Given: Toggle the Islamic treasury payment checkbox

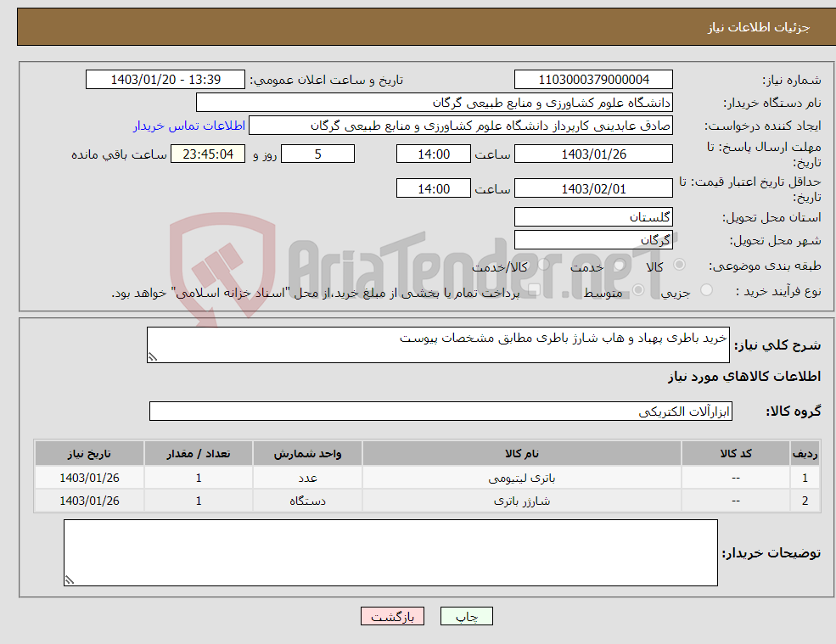Looking at the screenshot, I should pos(534,290).
